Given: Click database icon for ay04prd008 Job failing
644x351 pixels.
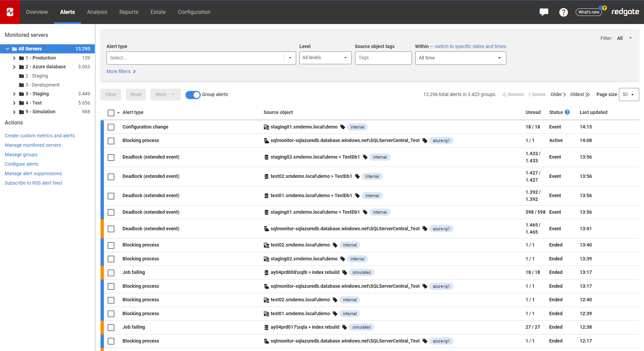Looking at the screenshot, I should [x=266, y=273].
